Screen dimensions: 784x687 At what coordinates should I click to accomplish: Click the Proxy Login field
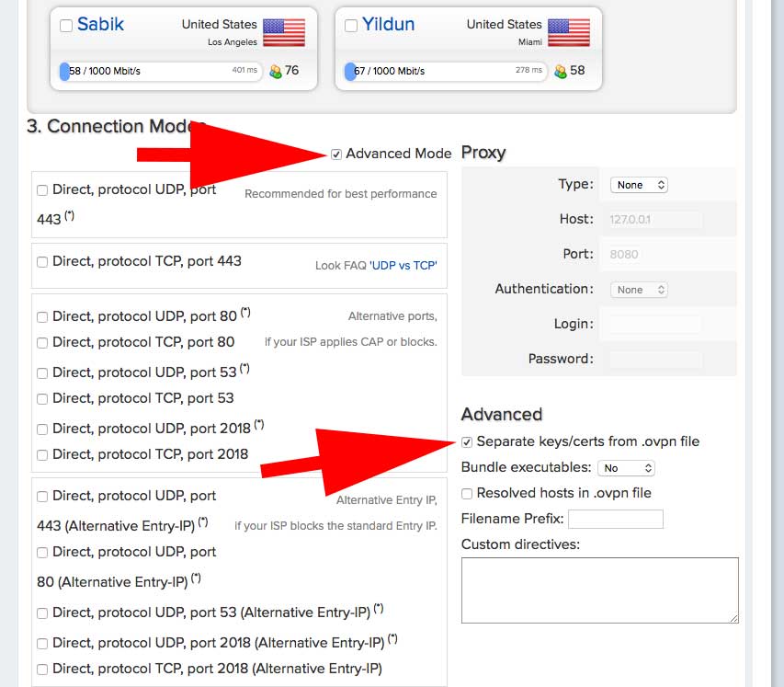coord(656,325)
